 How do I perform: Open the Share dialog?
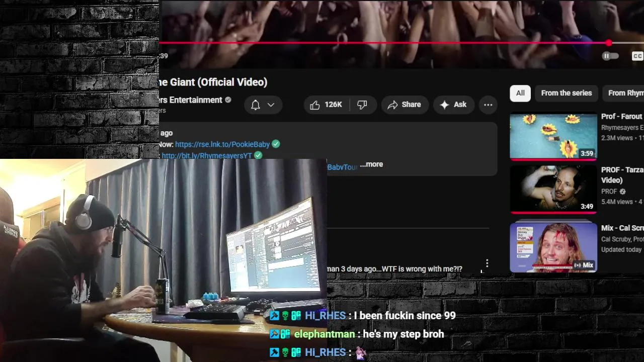404,105
